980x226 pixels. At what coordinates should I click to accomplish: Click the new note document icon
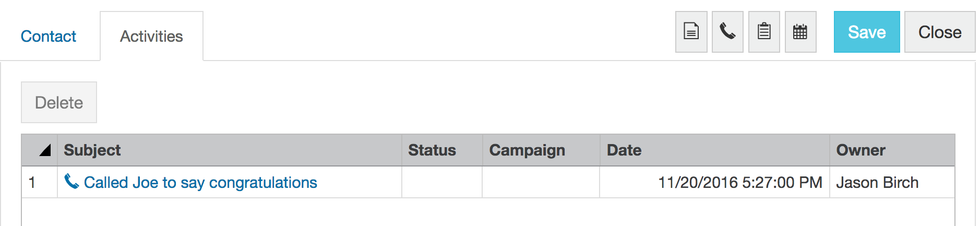691,32
